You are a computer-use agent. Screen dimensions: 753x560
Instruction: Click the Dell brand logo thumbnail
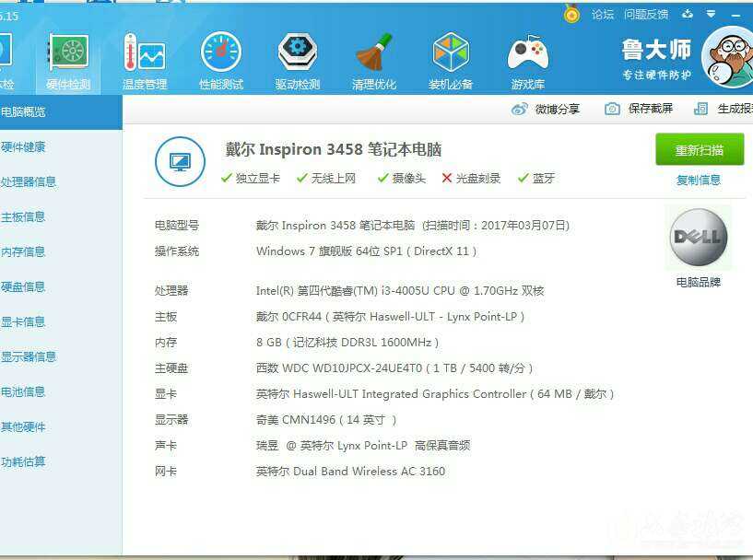coord(698,238)
